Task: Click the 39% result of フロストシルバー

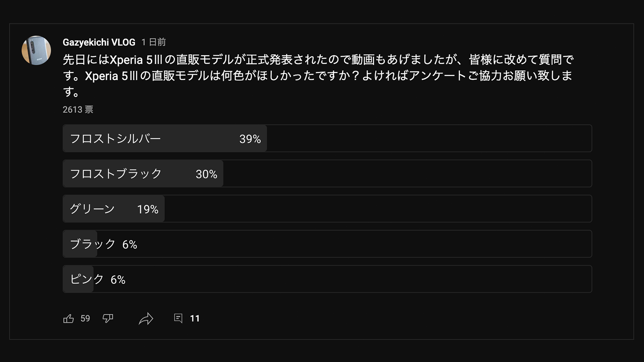Action: (250, 139)
